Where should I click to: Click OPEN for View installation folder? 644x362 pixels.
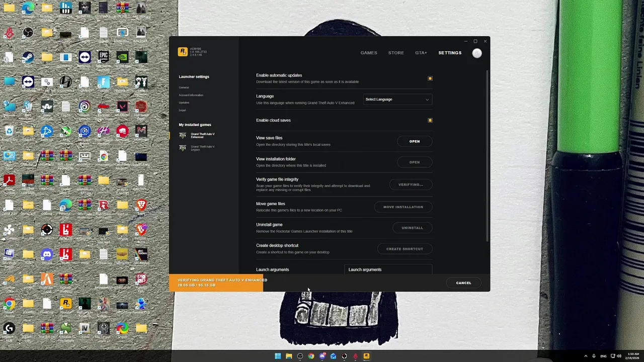pyautogui.click(x=415, y=162)
